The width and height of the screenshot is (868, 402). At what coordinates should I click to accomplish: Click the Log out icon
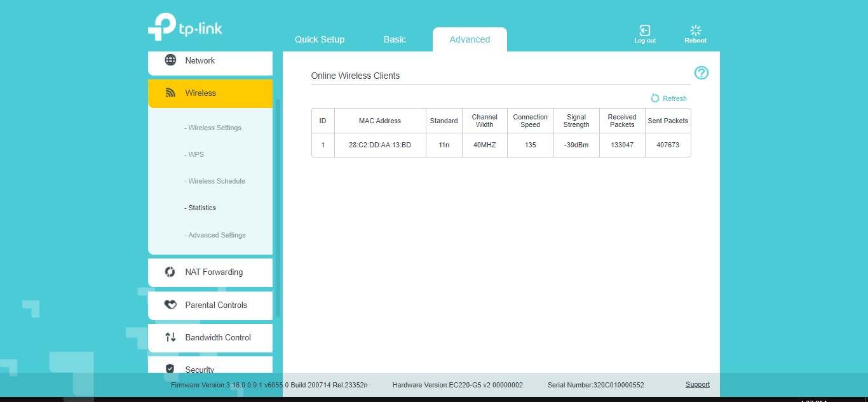click(644, 30)
